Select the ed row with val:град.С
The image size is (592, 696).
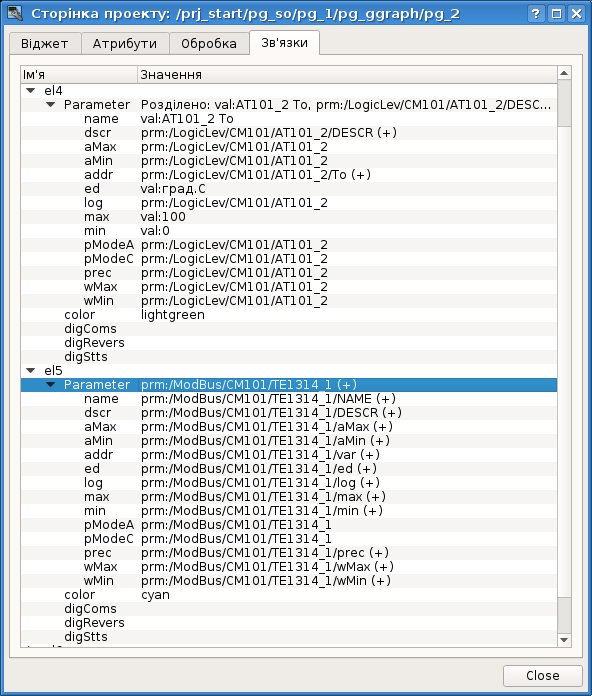tap(289, 189)
